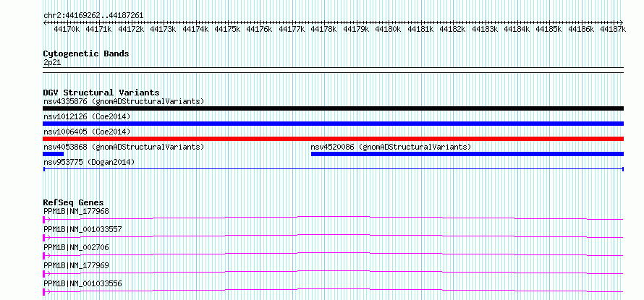Screen dimensions: 644x300
Task: Click the blue nsv4520086 variant bar
Action: click(467, 154)
